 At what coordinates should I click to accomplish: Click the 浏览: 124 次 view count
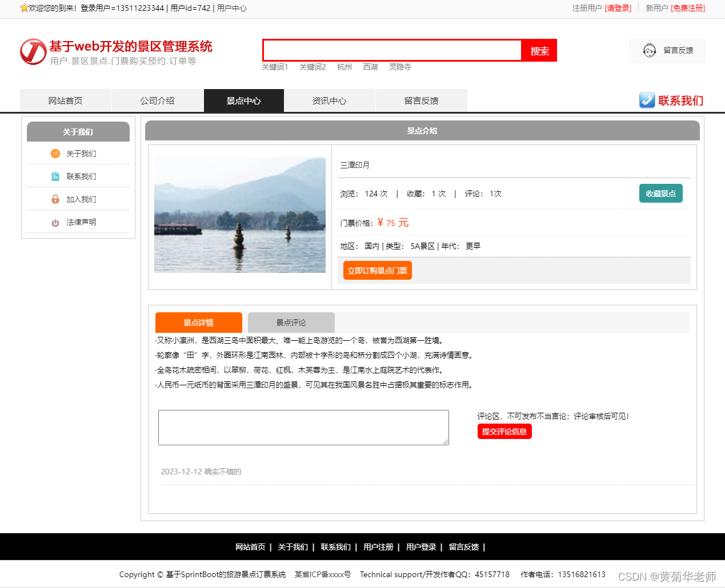pos(364,194)
